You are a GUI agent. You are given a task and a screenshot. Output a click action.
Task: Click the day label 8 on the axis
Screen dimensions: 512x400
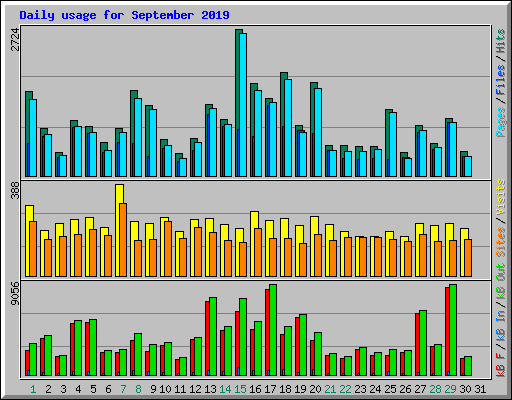[138, 389]
